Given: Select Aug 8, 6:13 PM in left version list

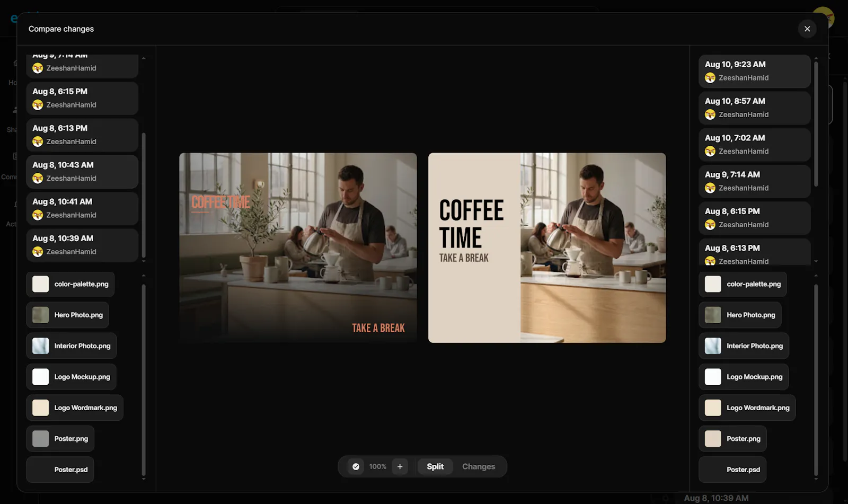Looking at the screenshot, I should coord(82,135).
